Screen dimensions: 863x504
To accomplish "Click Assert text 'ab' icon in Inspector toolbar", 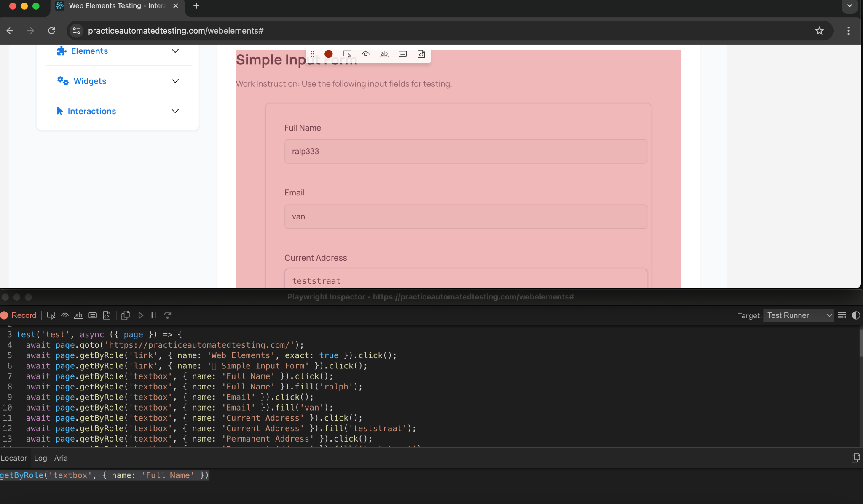I will point(79,315).
